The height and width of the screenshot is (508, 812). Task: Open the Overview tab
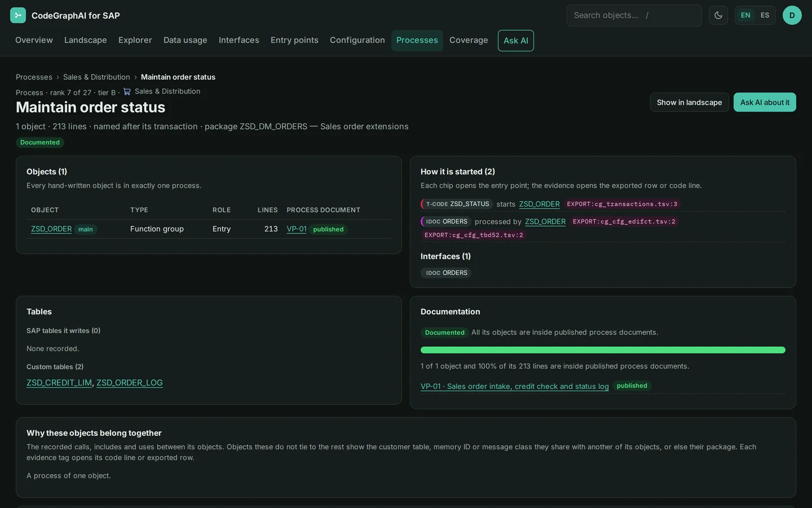(x=34, y=40)
